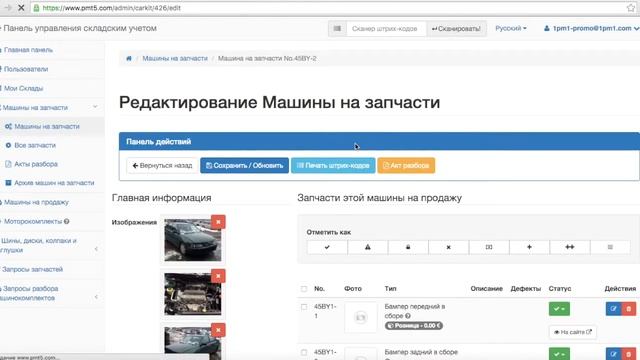Viewport: 640px width, 360px height.
Task: Delete part 45BY1-1 with red trash button
Action: (x=629, y=309)
